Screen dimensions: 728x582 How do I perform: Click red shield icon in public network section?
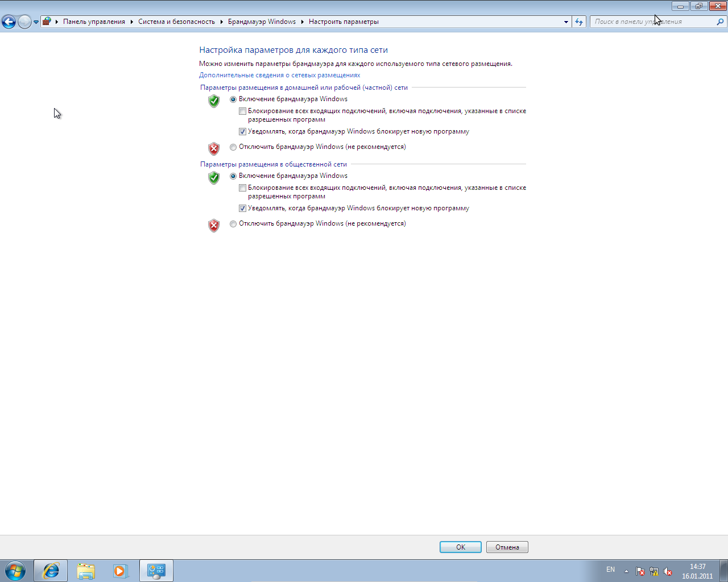(214, 226)
